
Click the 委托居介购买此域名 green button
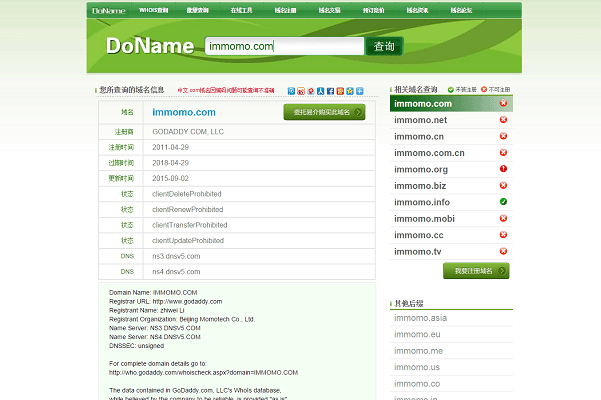[x=324, y=112]
